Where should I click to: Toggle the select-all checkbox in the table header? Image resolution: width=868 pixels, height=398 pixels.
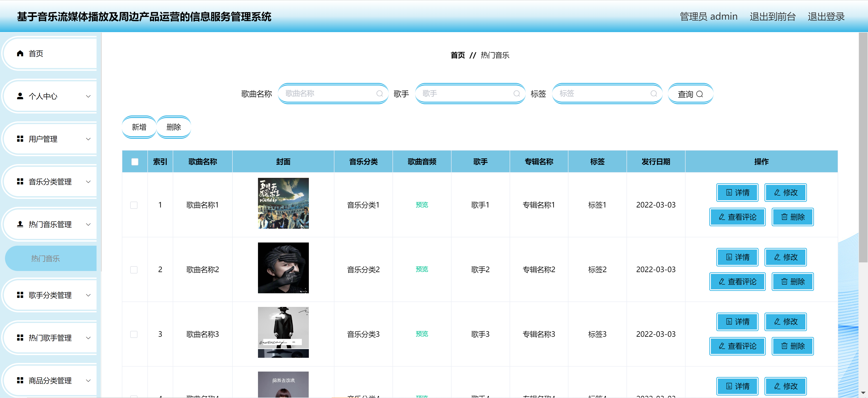[135, 162]
